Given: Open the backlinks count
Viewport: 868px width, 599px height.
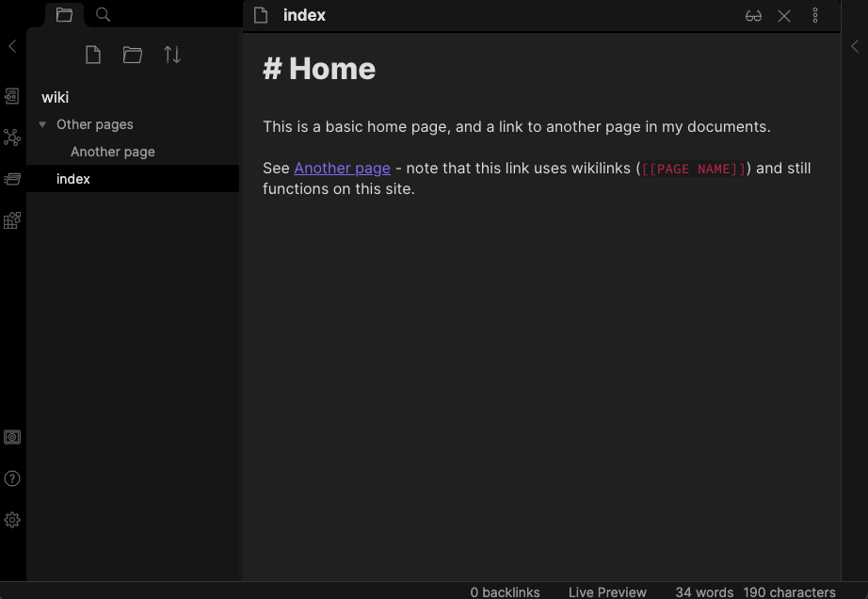Looking at the screenshot, I should click(x=505, y=592).
